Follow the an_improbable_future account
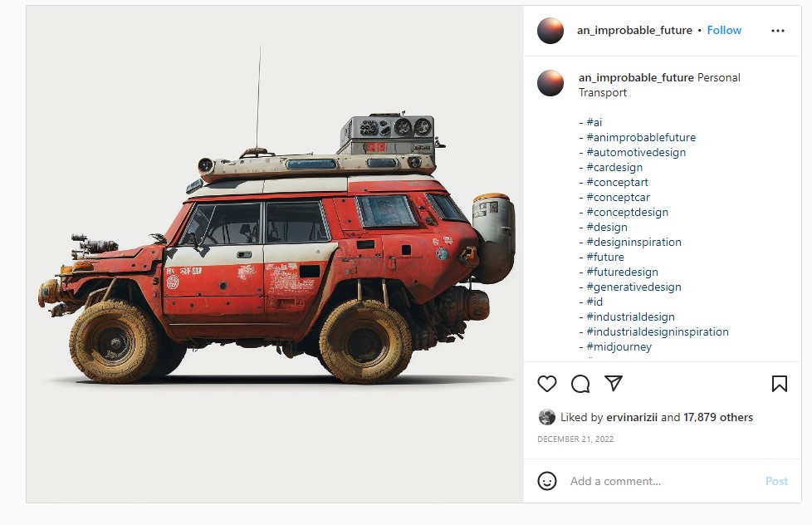 [724, 30]
